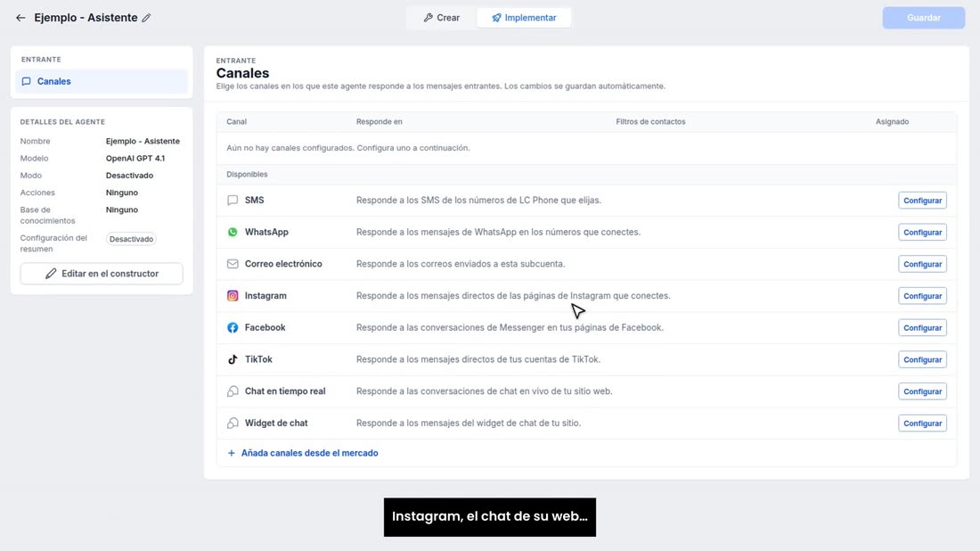
Task: Click the plus icon for marketplace channels
Action: (232, 453)
